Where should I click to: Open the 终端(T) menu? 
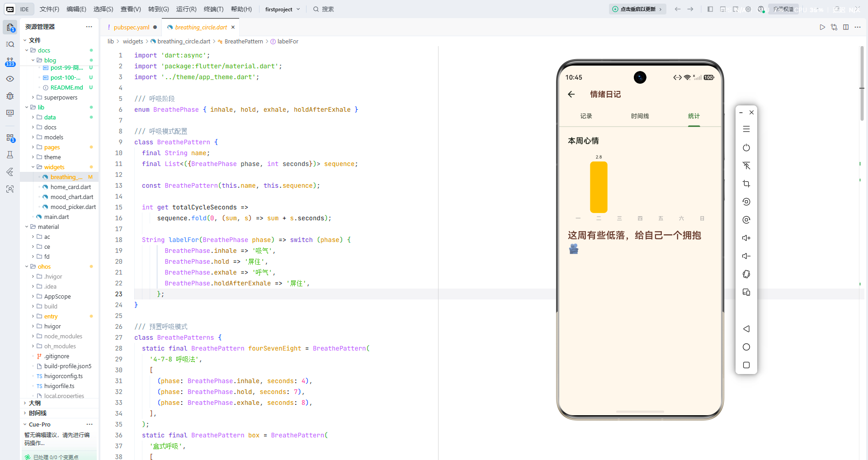click(213, 9)
